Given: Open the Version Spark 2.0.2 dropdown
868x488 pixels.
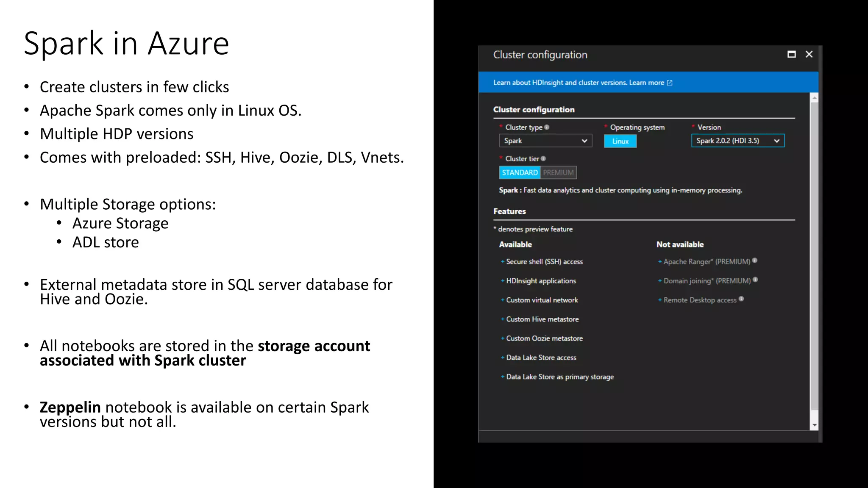Looking at the screenshot, I should click(738, 141).
